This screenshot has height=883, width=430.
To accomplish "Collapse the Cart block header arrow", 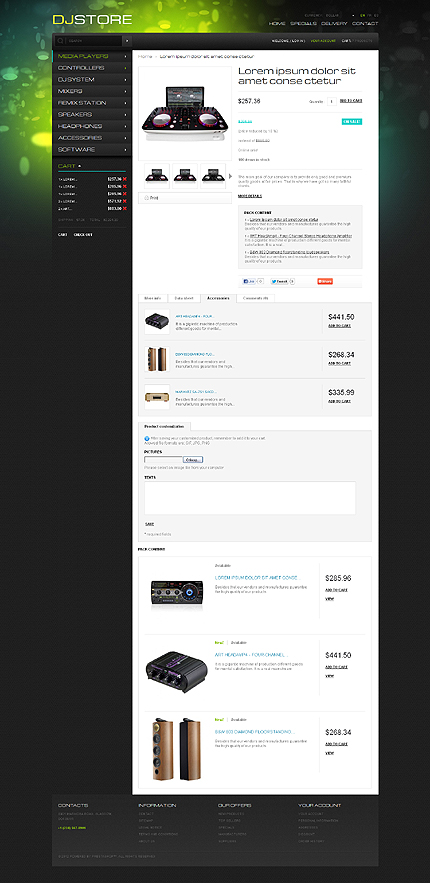I will 79,166.
